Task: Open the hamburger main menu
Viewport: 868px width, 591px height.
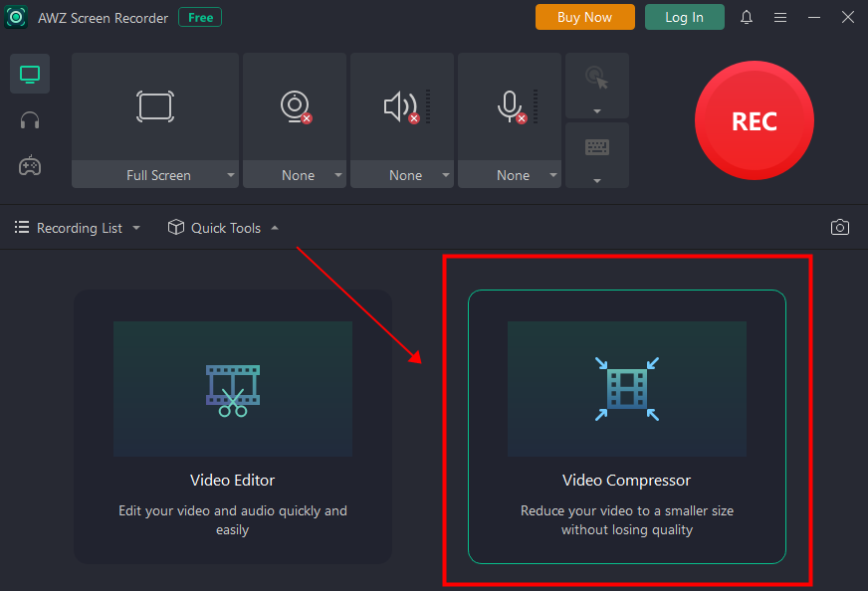Action: click(x=780, y=18)
